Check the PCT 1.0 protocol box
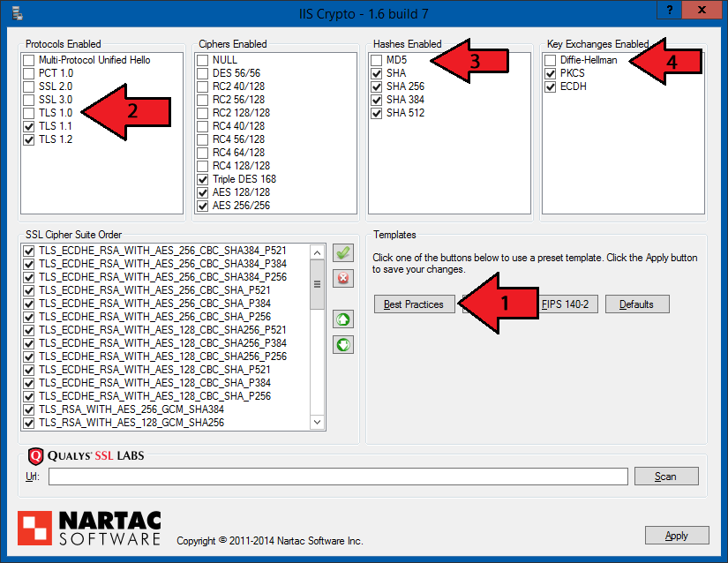728x563 pixels. coord(29,73)
